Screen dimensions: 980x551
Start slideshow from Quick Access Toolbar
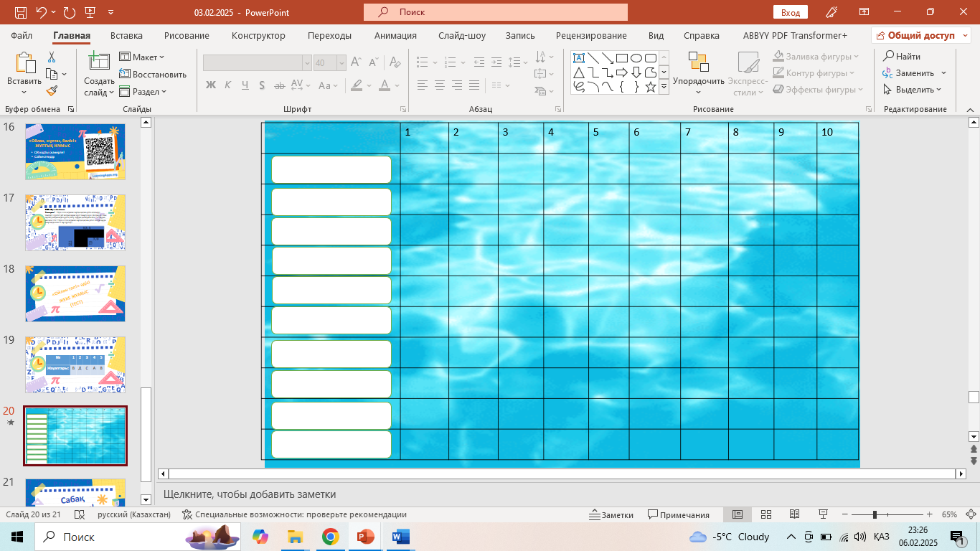90,12
